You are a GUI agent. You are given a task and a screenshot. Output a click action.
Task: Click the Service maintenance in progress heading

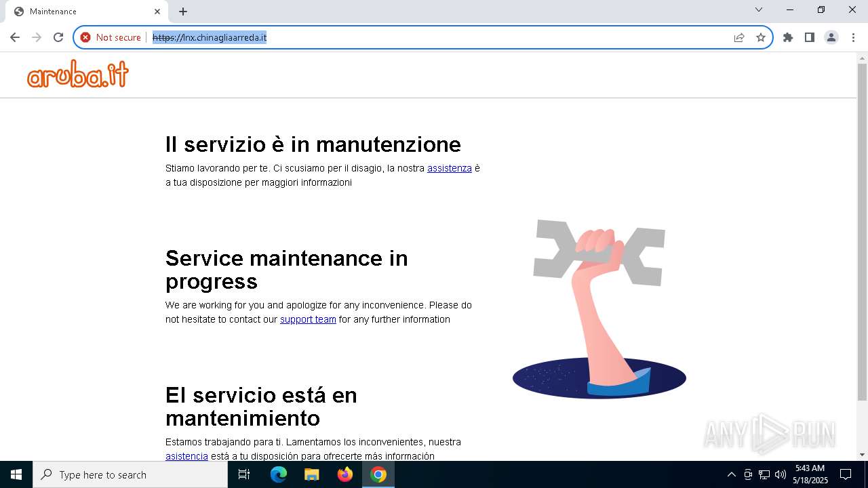[287, 269]
